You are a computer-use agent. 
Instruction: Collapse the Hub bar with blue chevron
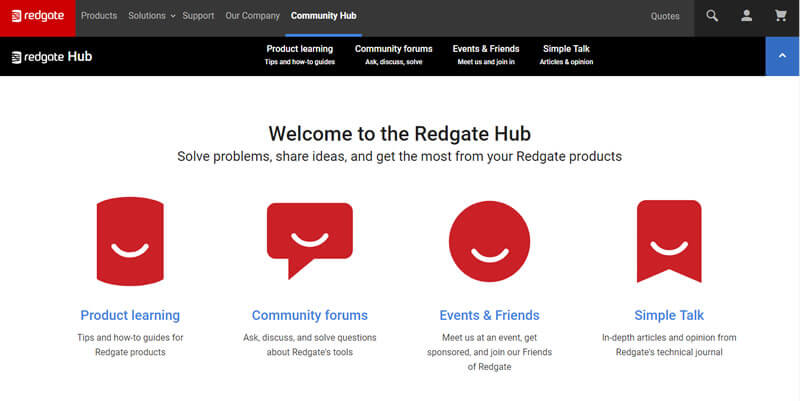pyautogui.click(x=782, y=56)
